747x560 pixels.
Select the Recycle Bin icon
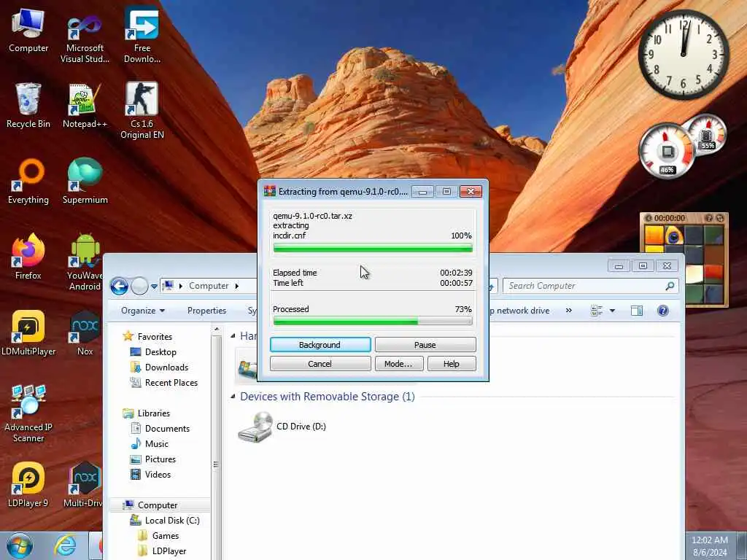[x=28, y=105]
